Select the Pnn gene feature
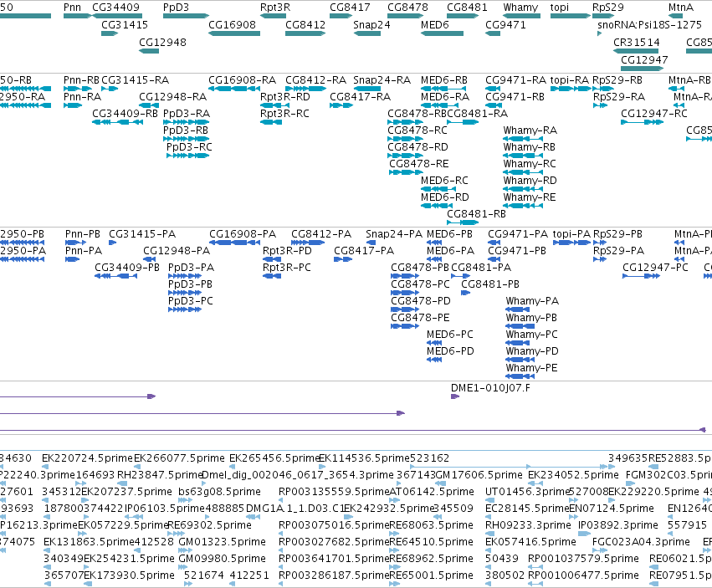The width and height of the screenshot is (712, 588). [x=77, y=16]
